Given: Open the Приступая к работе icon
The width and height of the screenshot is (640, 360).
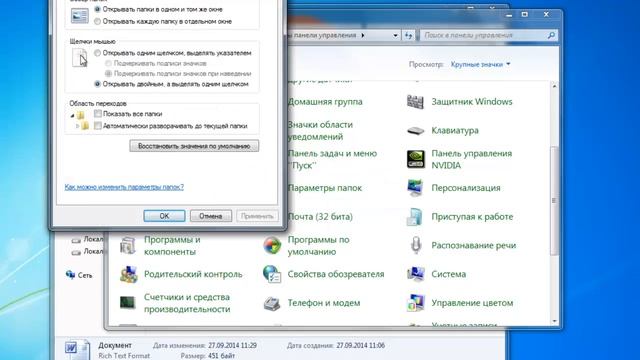Looking at the screenshot, I should [415, 217].
